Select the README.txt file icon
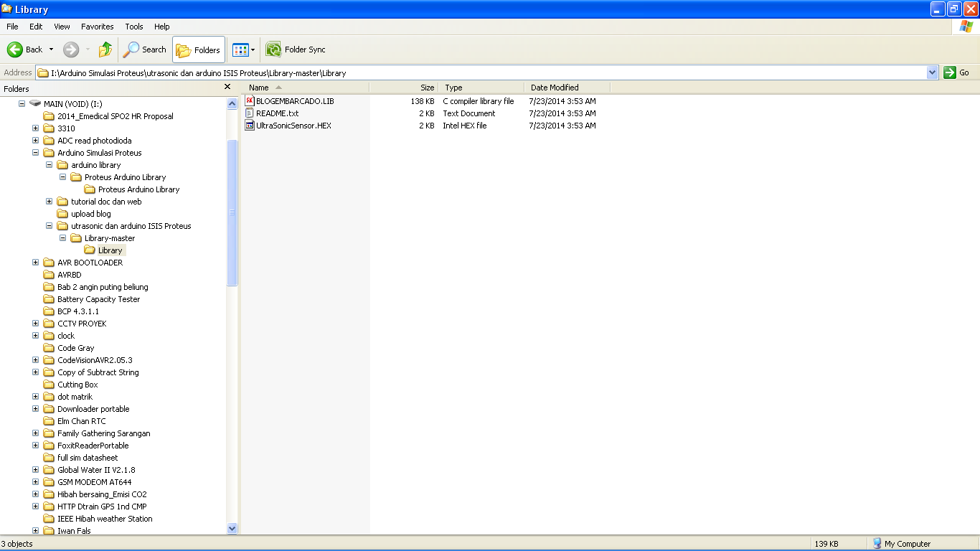The width and height of the screenshot is (980, 551). [x=250, y=113]
